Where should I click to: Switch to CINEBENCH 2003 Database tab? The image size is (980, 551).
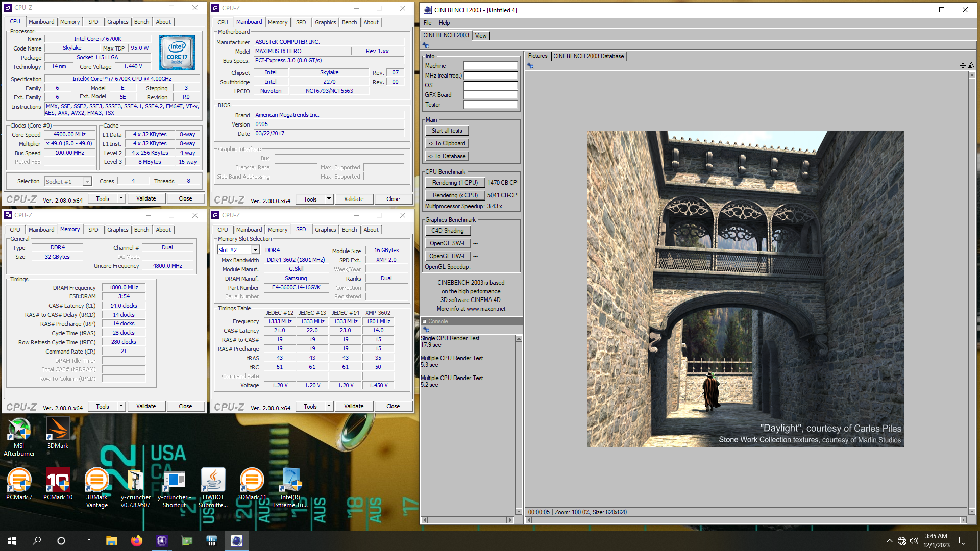(589, 56)
